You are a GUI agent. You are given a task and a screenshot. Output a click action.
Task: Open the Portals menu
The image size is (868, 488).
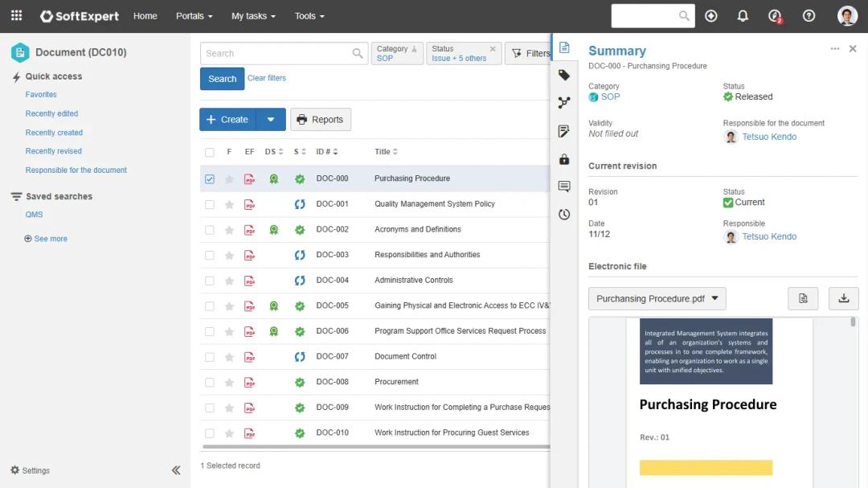pos(194,16)
